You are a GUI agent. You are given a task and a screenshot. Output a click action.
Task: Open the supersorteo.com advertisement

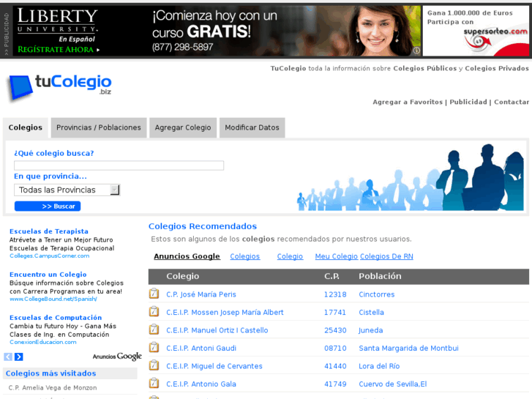476,31
